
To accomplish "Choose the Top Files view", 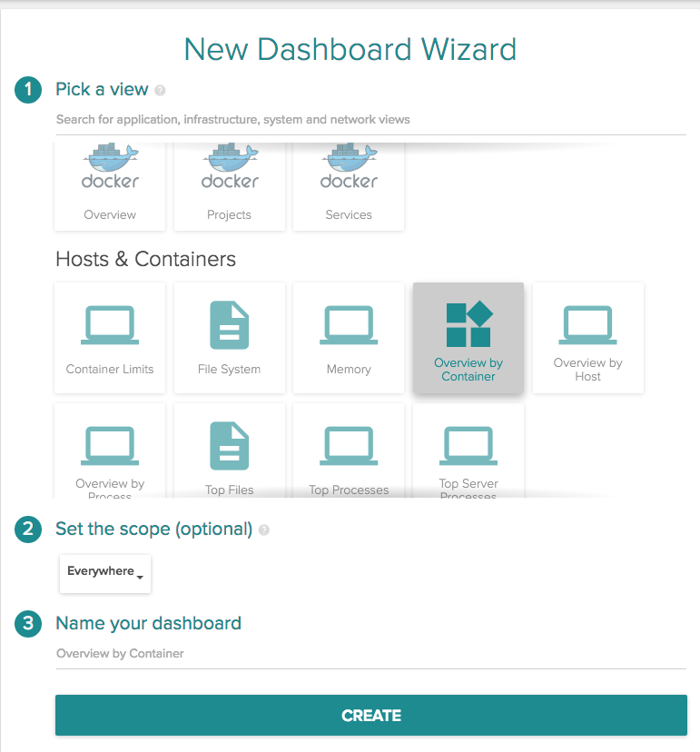I will pyautogui.click(x=229, y=450).
